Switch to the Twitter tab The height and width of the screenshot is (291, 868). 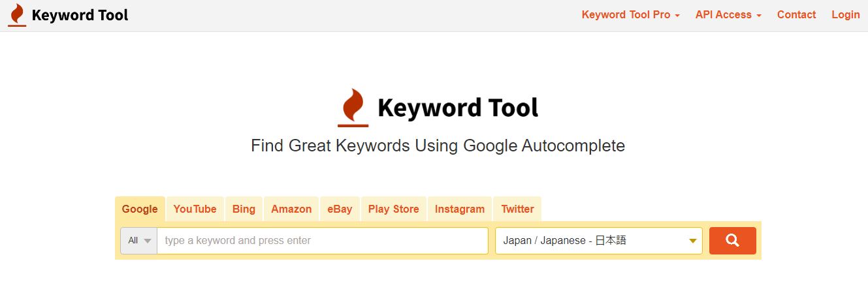(x=517, y=209)
